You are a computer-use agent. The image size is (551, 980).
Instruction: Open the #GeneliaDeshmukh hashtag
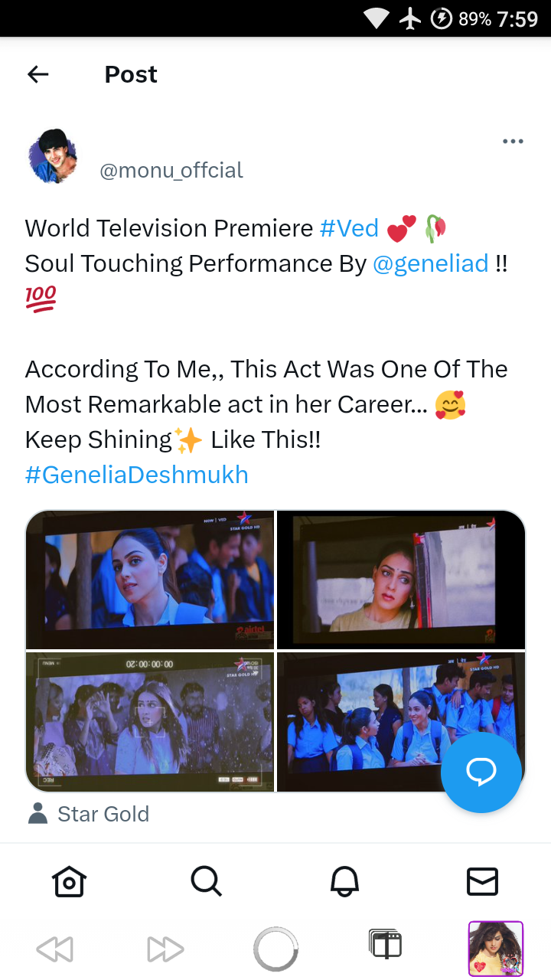pos(137,475)
